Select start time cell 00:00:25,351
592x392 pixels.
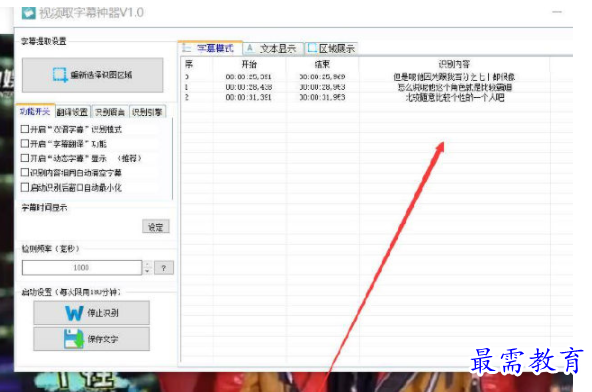pos(248,77)
